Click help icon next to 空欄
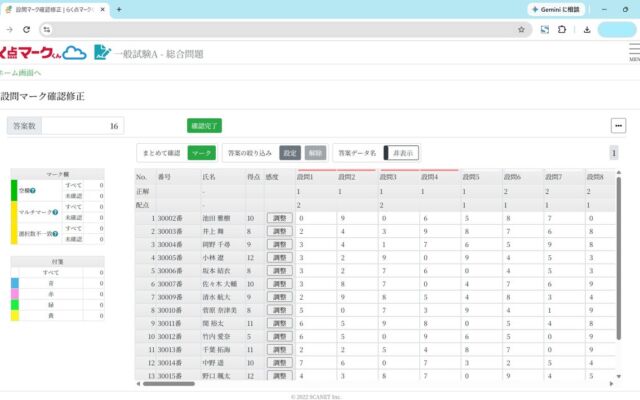The height and width of the screenshot is (400, 640). 33,191
